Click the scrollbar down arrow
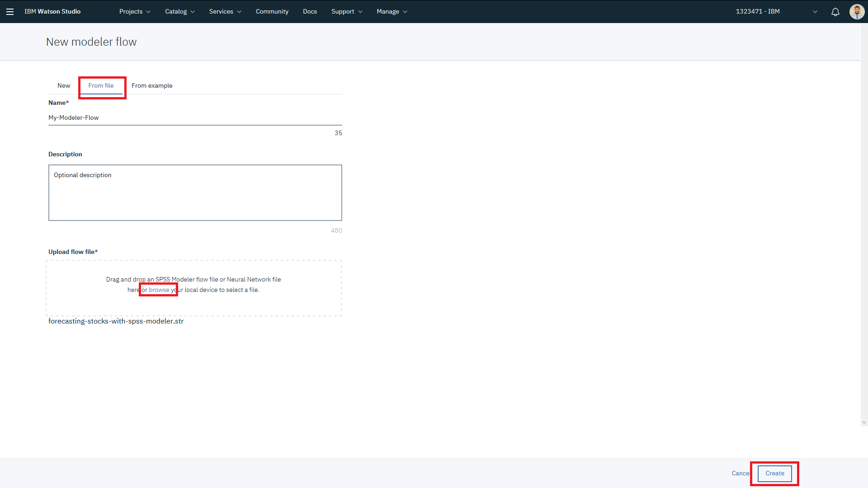The height and width of the screenshot is (488, 868). (864, 423)
